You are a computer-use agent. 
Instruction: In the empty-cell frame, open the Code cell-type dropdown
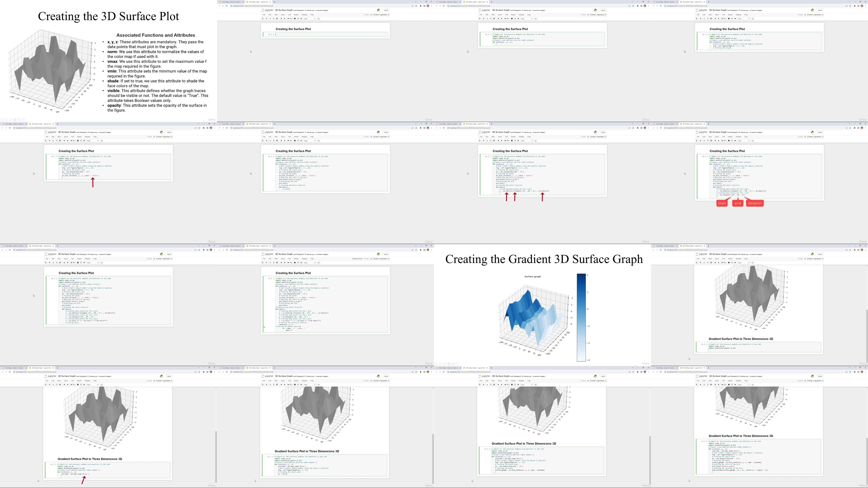tap(310, 18)
